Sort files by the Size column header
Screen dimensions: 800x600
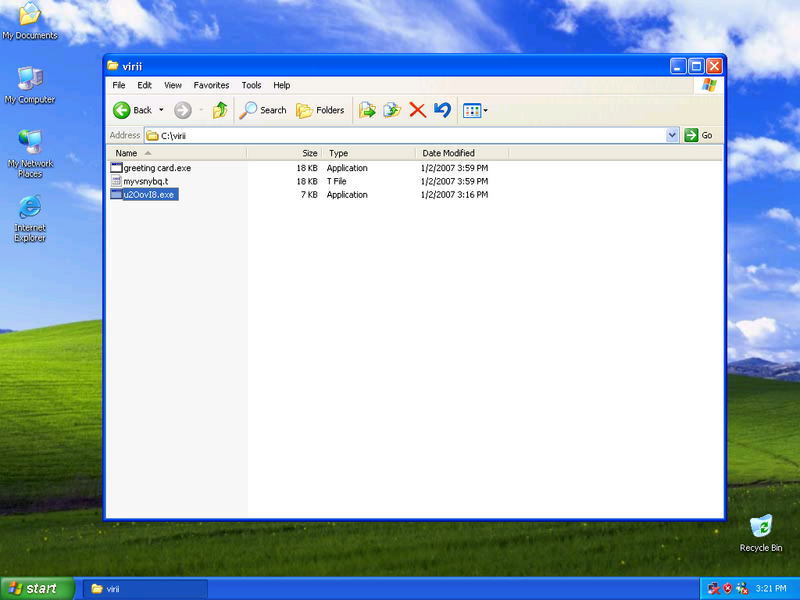[x=285, y=153]
